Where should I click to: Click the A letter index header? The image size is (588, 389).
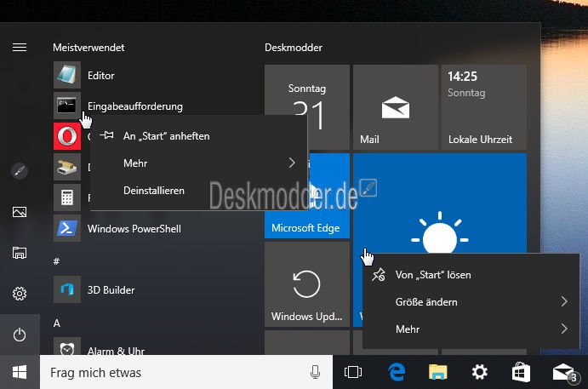(x=57, y=323)
